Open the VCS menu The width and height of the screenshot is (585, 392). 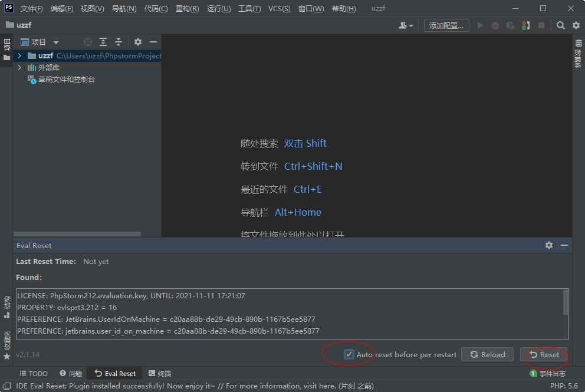(x=279, y=8)
